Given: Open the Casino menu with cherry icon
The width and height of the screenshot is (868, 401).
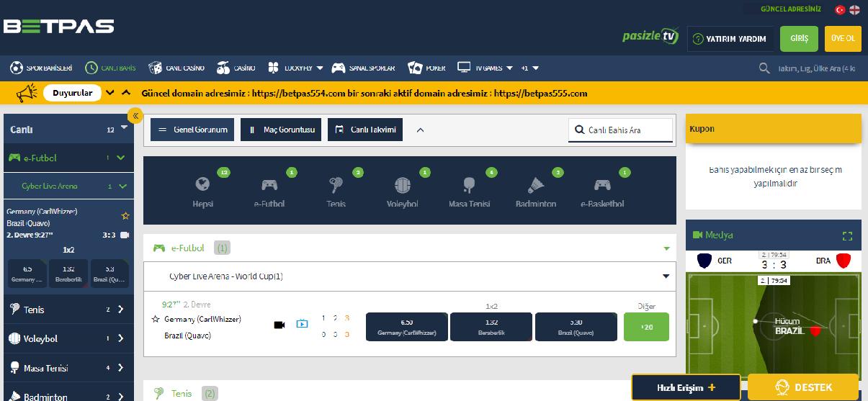Looking at the screenshot, I should 236,68.
